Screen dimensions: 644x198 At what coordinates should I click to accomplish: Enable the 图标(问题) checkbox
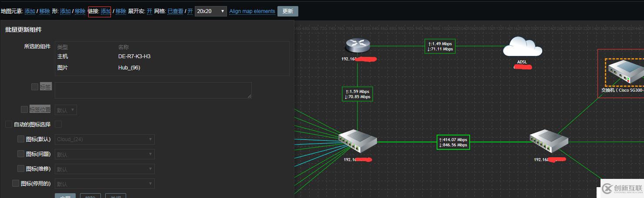(21, 154)
